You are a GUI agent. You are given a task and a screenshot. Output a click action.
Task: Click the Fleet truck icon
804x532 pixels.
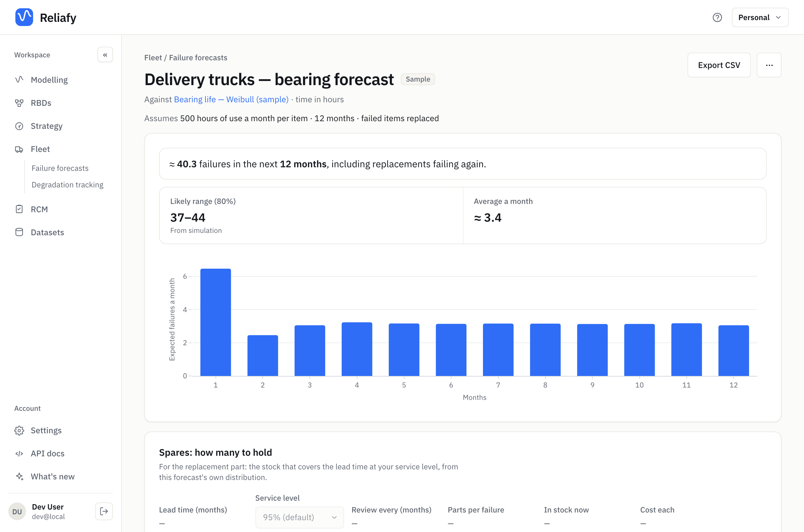click(19, 149)
